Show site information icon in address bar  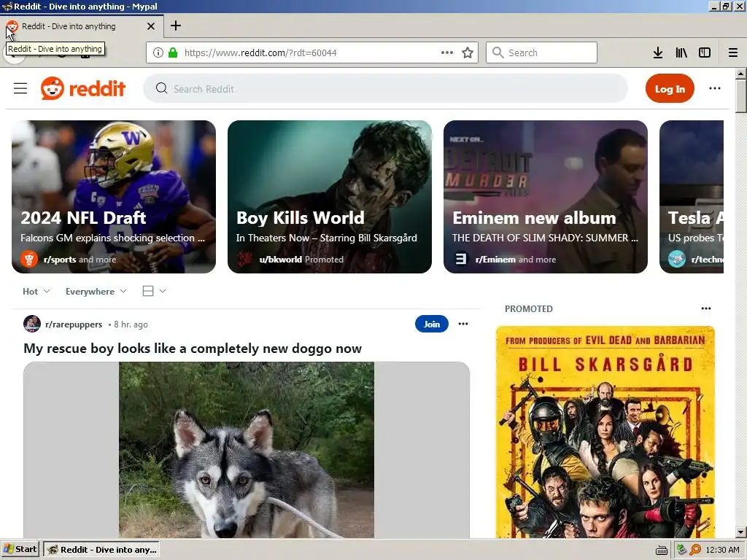point(158,52)
